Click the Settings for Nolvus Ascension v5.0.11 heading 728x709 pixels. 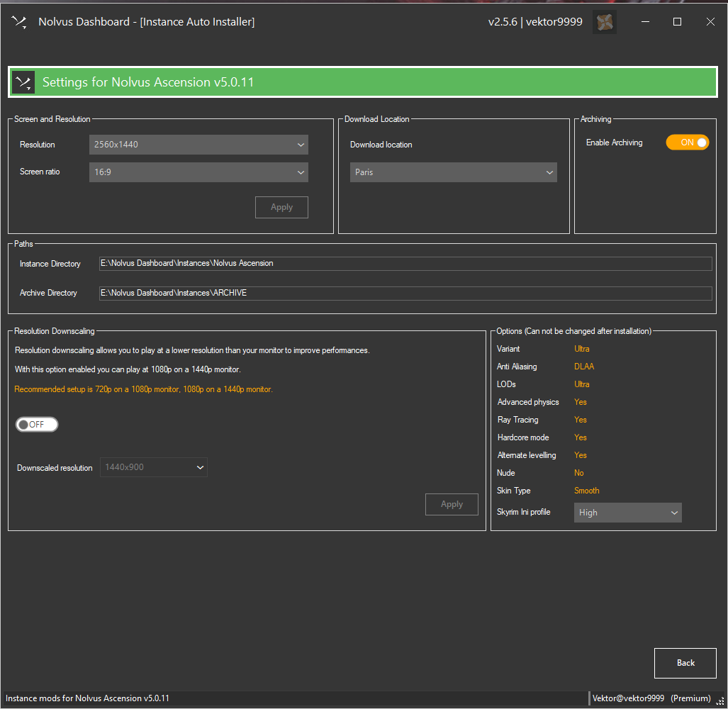pyautogui.click(x=148, y=82)
